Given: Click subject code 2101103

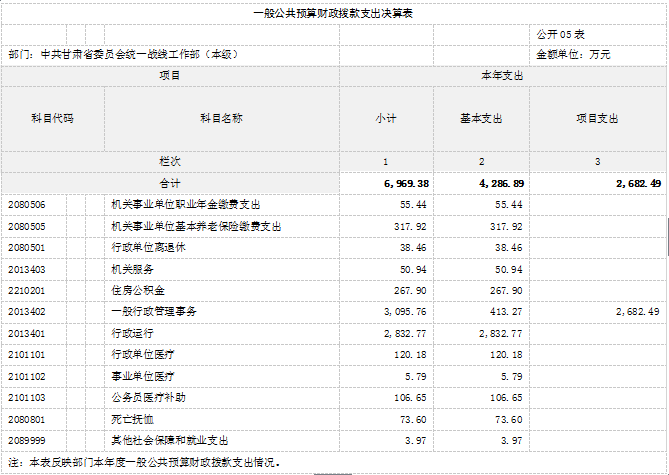Looking at the screenshot, I should point(26,398).
